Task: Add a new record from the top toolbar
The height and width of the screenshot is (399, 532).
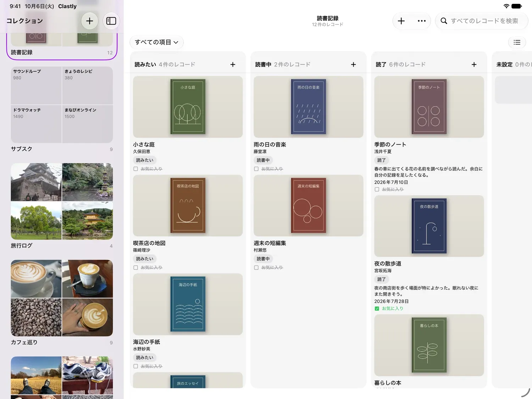Action: 401,21
